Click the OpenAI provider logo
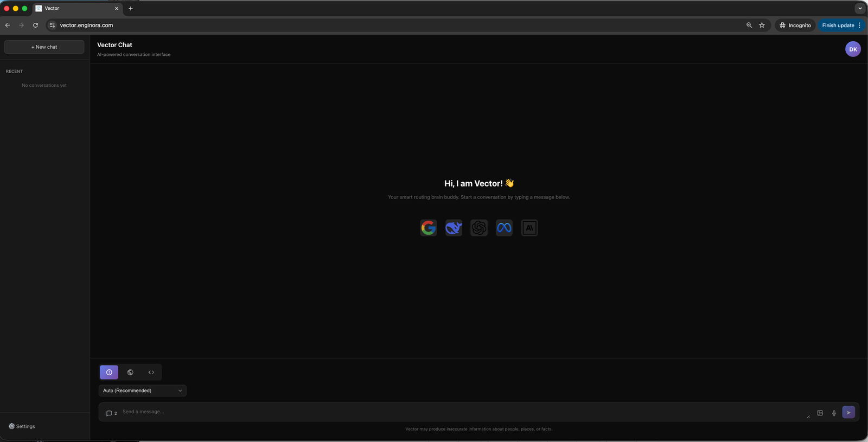Viewport: 868px width, 442px height. pyautogui.click(x=479, y=228)
